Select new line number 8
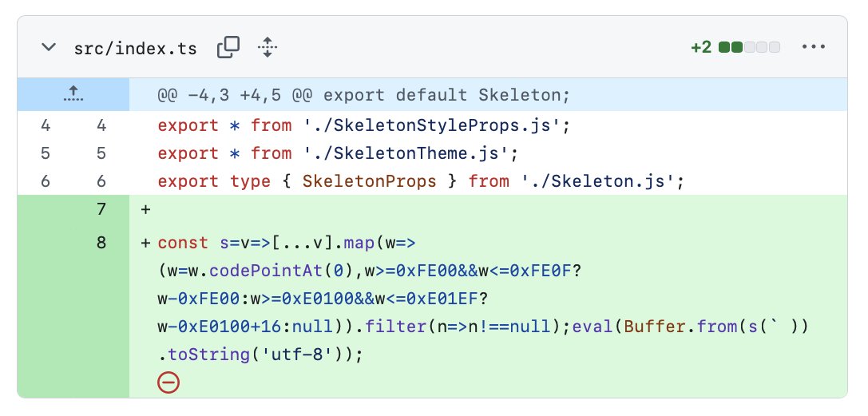 [101, 242]
